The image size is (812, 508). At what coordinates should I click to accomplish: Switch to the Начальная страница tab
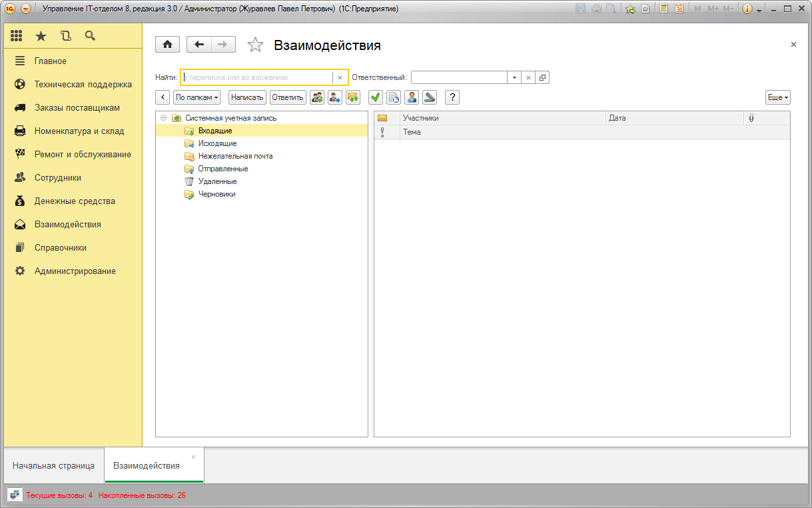53,465
